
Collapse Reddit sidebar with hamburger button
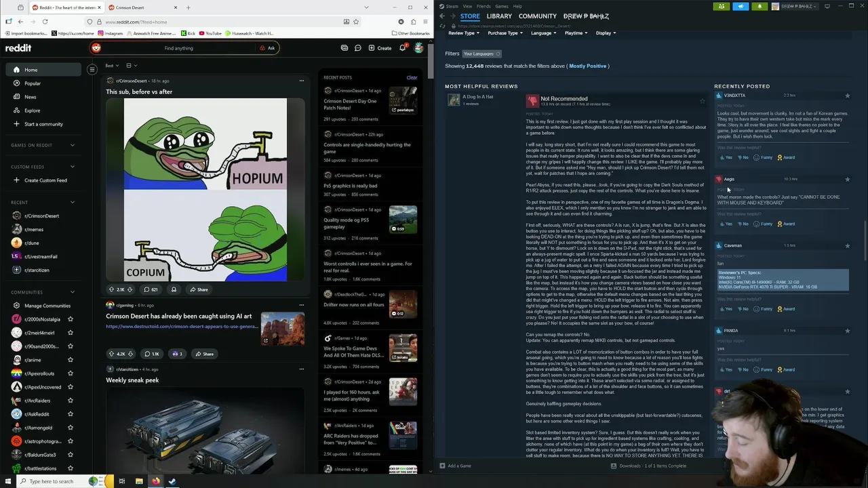pos(92,69)
